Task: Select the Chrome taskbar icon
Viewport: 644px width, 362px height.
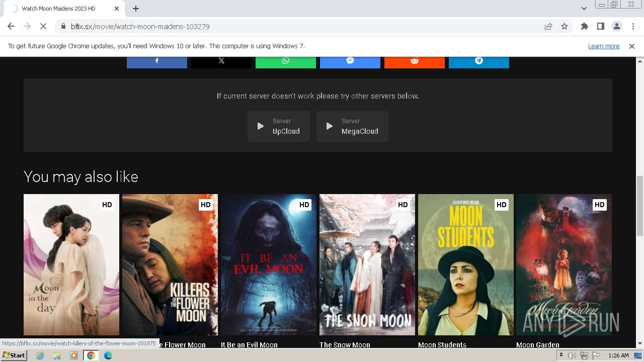Action: point(91,355)
